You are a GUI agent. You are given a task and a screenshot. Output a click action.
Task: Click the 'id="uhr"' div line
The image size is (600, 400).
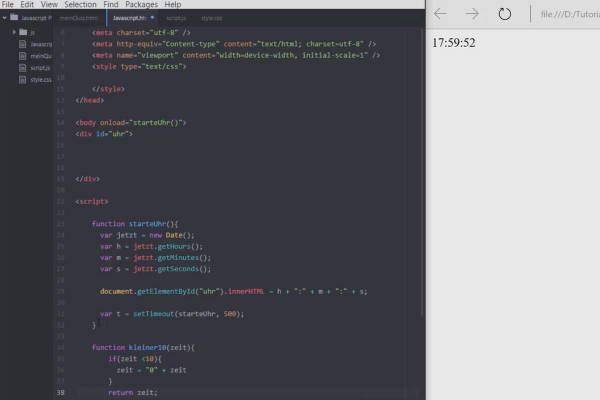pyautogui.click(x=104, y=134)
